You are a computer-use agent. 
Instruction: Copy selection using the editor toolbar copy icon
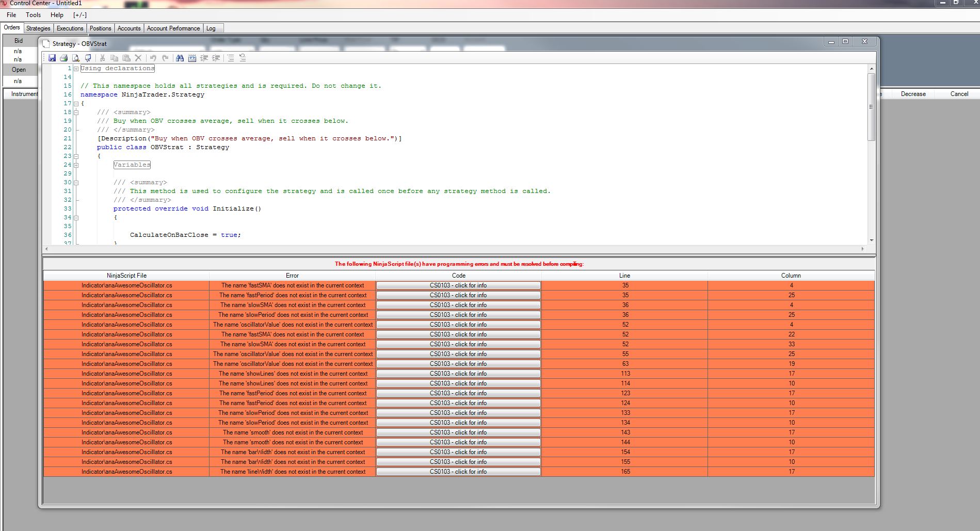[114, 58]
